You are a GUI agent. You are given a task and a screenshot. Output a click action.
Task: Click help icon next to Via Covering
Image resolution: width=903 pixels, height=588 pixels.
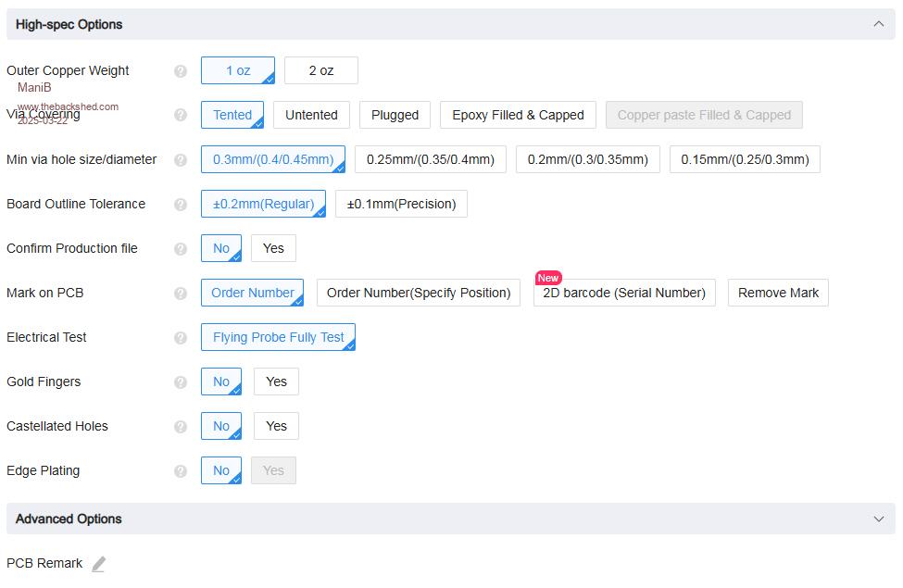click(x=181, y=116)
